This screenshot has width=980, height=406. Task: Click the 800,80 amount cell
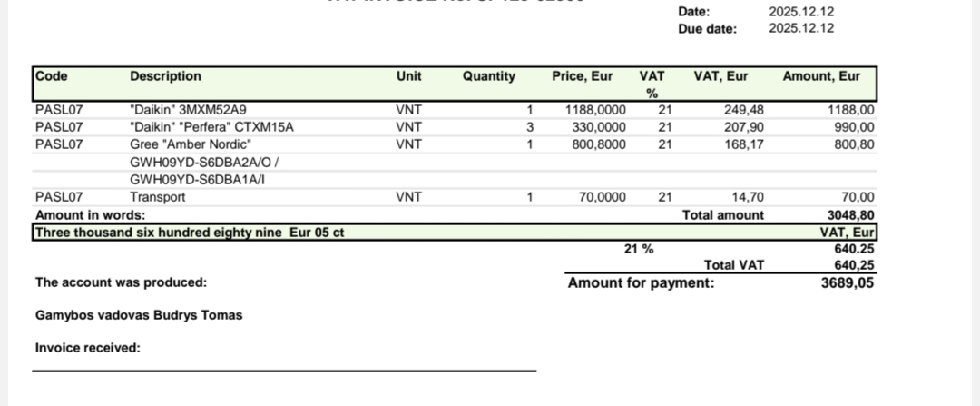[854, 144]
